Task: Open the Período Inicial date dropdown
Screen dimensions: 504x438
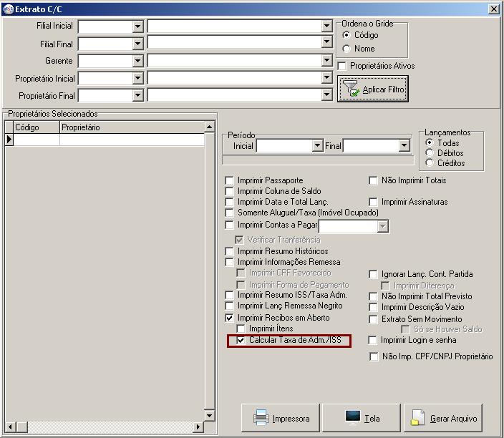Action: (x=317, y=146)
